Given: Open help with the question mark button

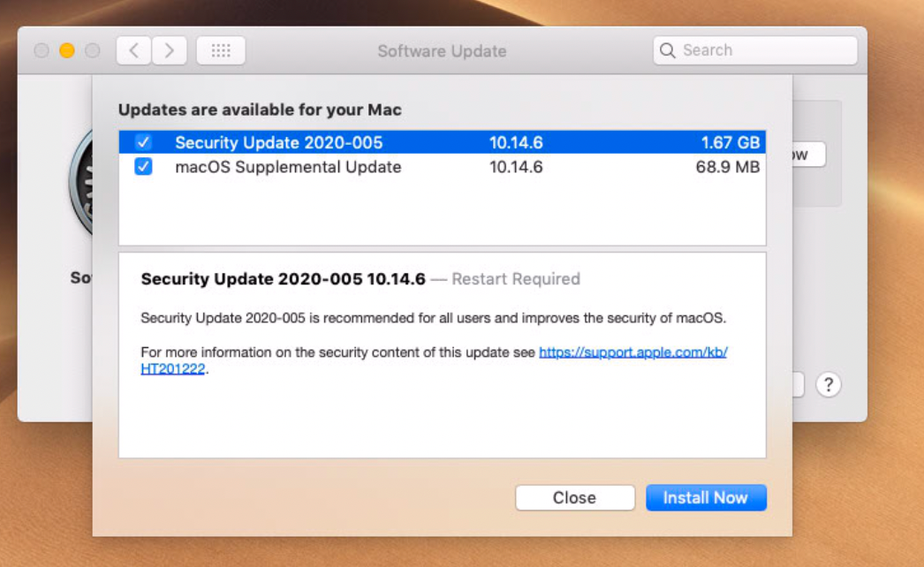Looking at the screenshot, I should click(x=828, y=385).
